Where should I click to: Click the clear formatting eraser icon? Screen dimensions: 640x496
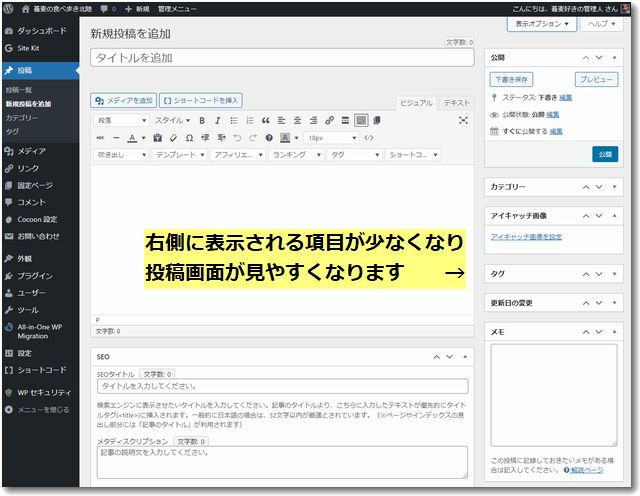(x=173, y=138)
